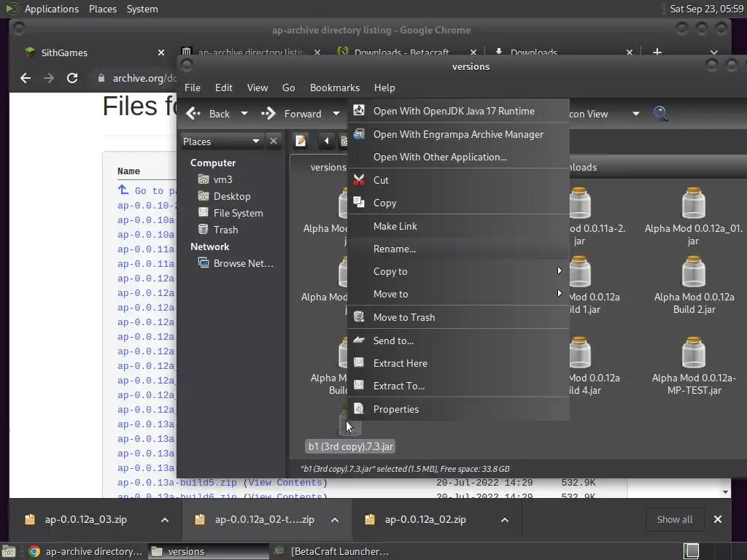Select File System in sidebar

tap(238, 213)
